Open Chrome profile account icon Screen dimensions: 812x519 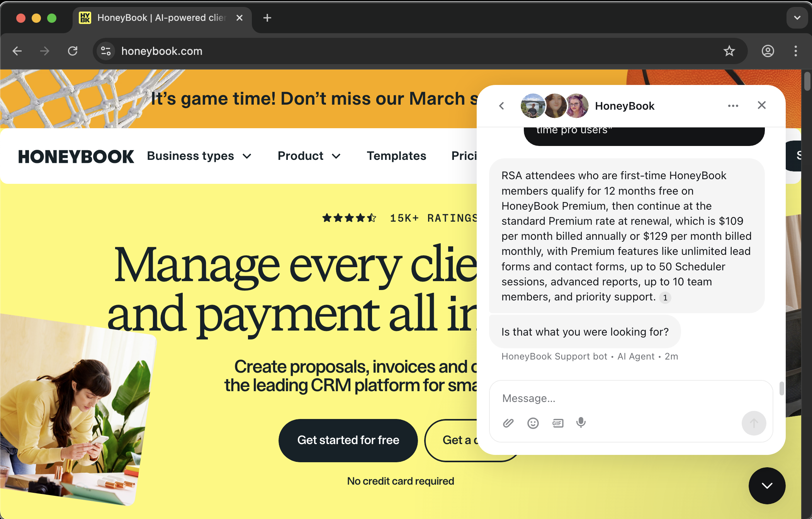768,51
